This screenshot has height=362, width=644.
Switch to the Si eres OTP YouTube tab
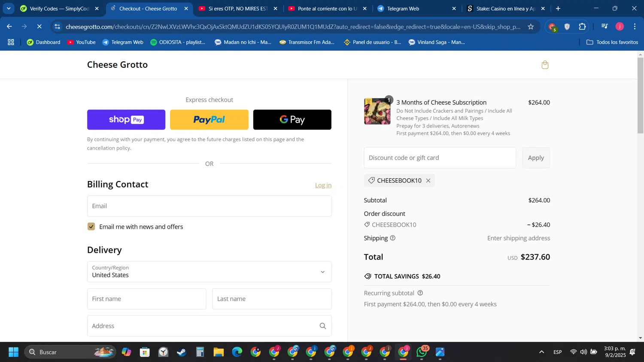tap(238, 9)
